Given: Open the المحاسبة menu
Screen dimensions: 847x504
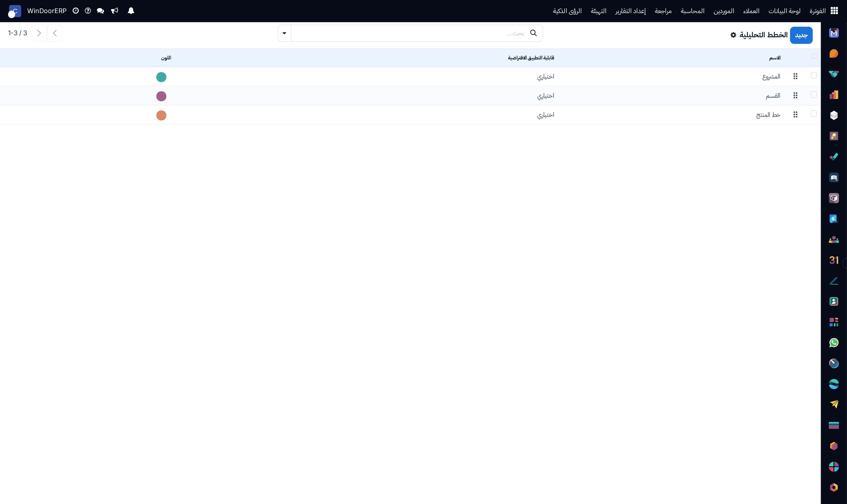Looking at the screenshot, I should (692, 11).
